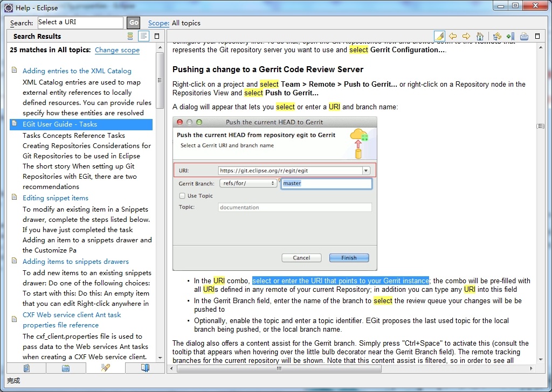Open the help Home page icon
The height and width of the screenshot is (392, 552).
(480, 36)
